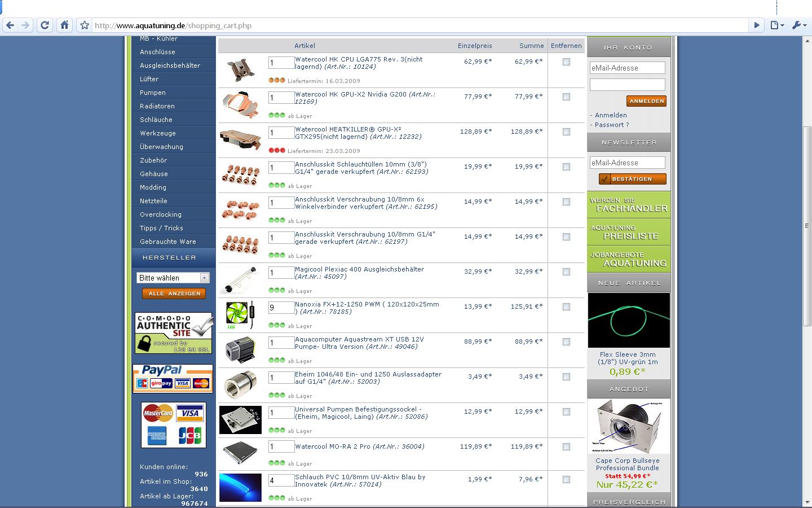
Task: Open Schläuche category in sidebar
Action: 156,120
